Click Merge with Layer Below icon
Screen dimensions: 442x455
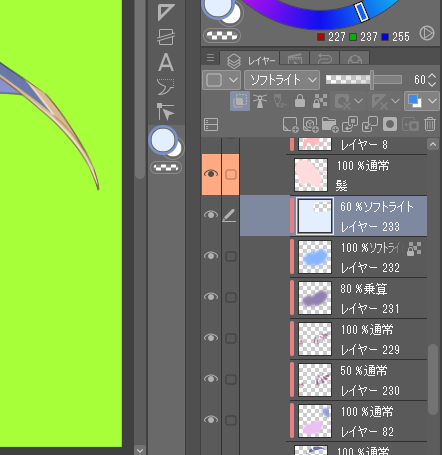(x=370, y=125)
